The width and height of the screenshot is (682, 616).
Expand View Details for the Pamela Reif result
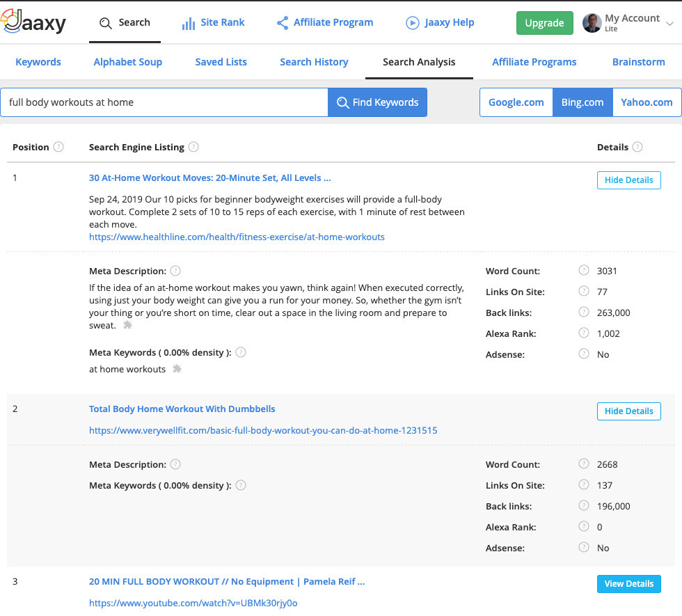tap(629, 584)
